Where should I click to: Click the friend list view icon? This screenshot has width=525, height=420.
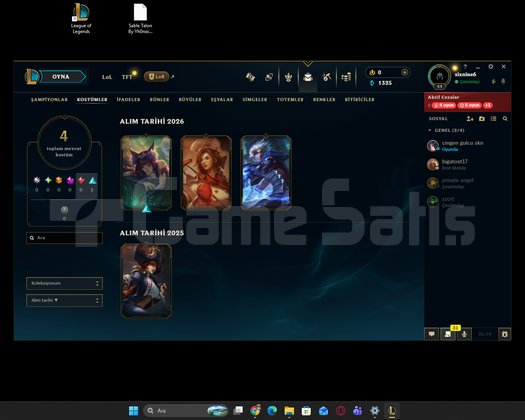[x=493, y=119]
